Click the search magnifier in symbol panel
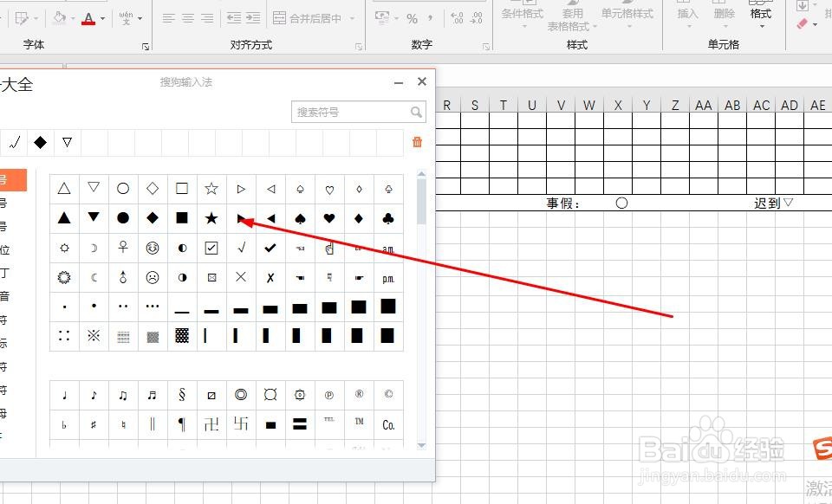The width and height of the screenshot is (832, 504). tap(417, 113)
